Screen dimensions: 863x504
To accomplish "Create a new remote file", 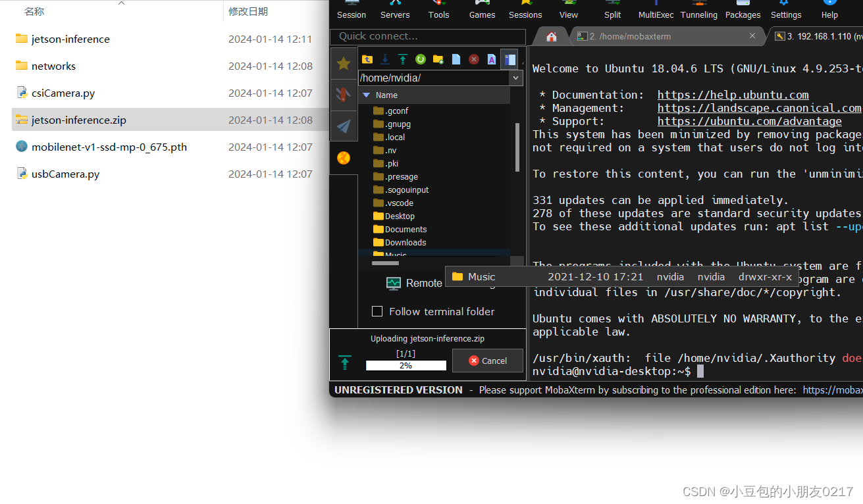I will pos(456,59).
